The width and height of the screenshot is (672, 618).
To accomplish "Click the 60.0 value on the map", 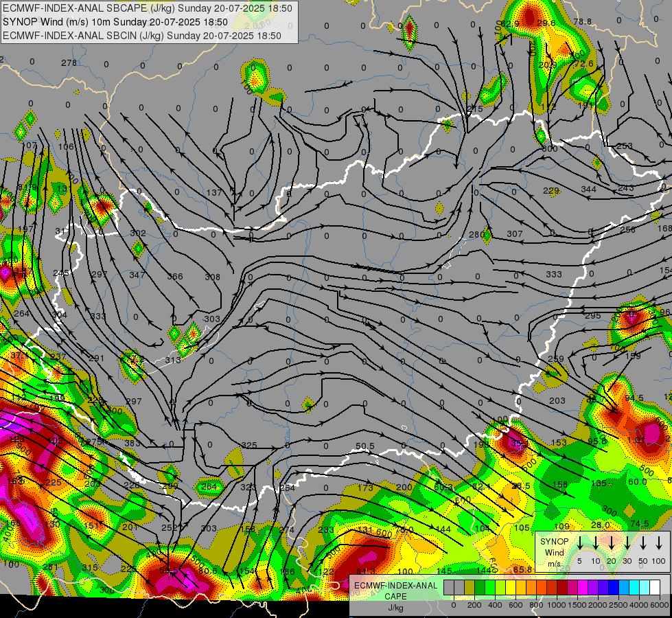I will 637,481.
